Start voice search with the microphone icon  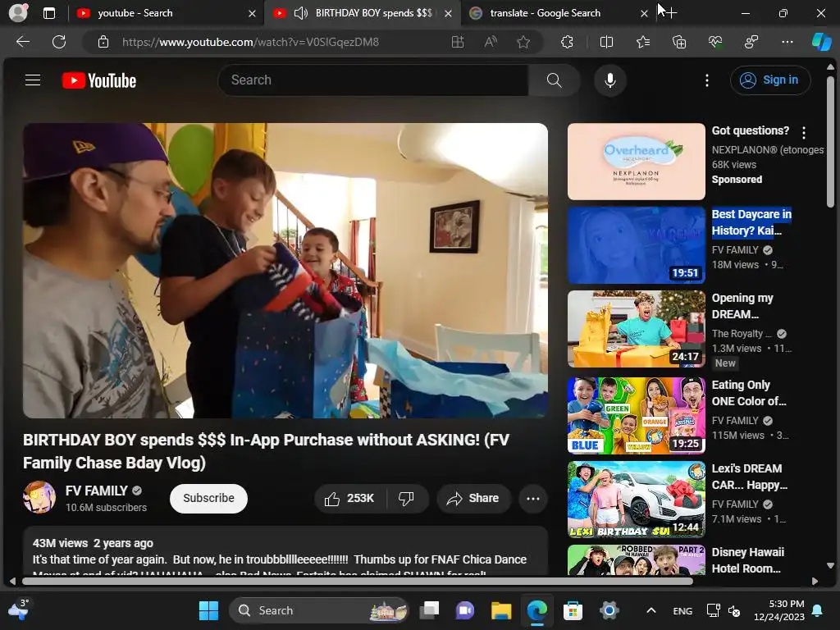[x=609, y=80]
